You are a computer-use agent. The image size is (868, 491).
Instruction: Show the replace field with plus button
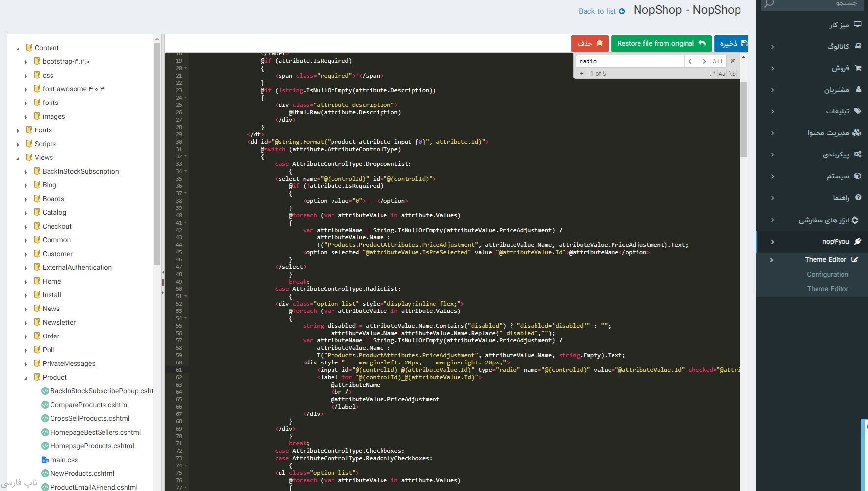581,74
